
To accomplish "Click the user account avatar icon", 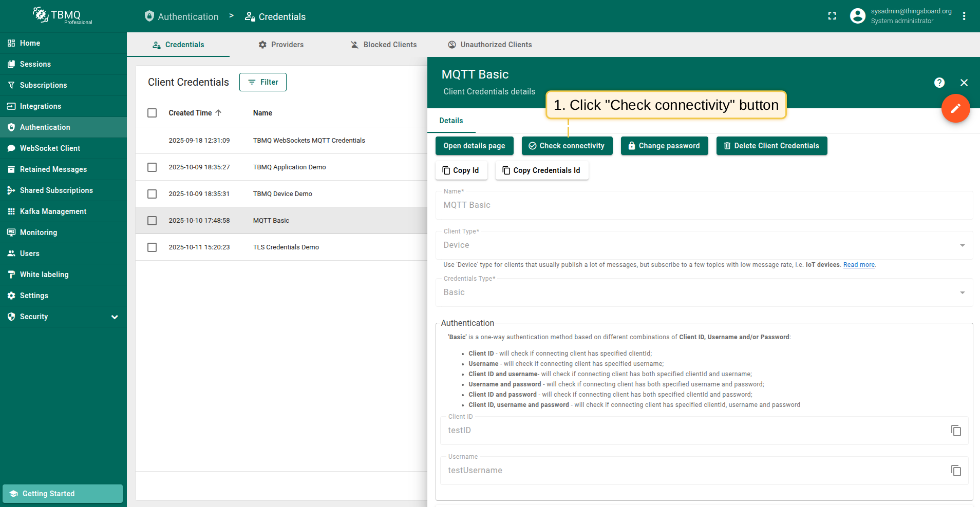I will click(857, 16).
